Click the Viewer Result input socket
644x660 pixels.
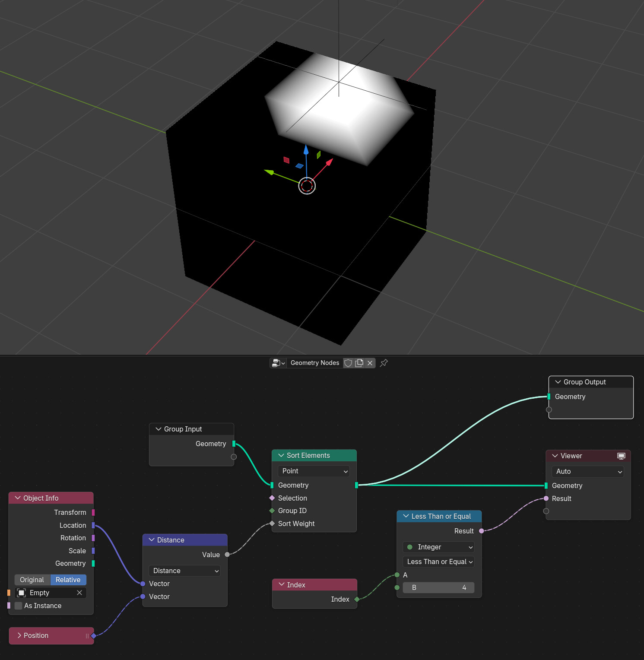coord(546,498)
